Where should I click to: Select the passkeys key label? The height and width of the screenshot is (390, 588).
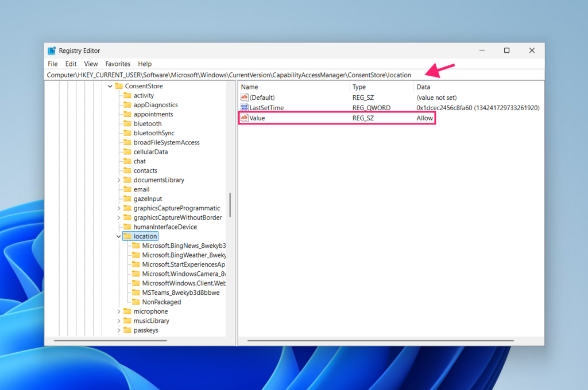pos(146,330)
